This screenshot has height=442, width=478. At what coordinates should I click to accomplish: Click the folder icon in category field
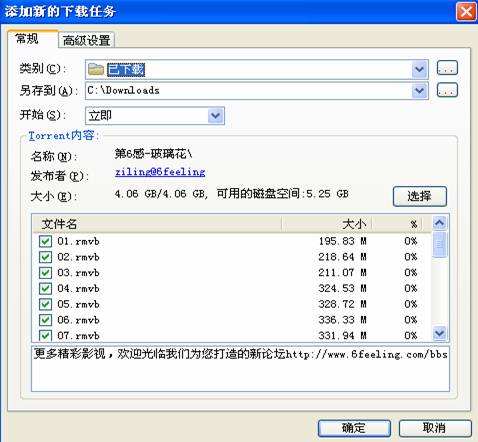click(x=96, y=69)
